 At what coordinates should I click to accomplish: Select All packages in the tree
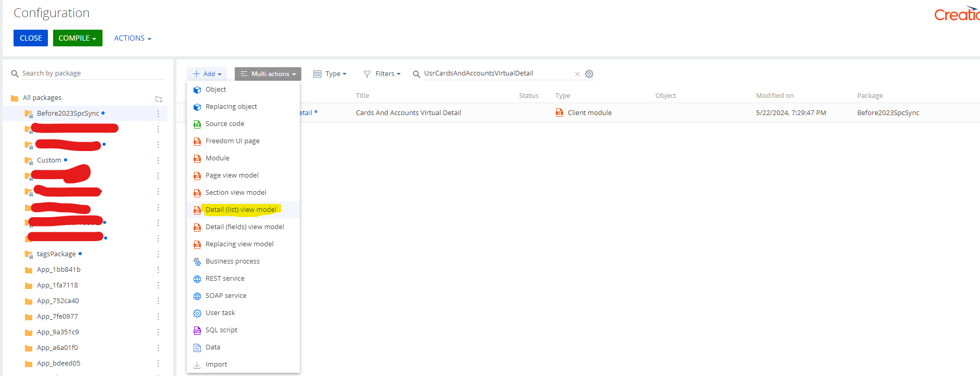click(x=42, y=98)
